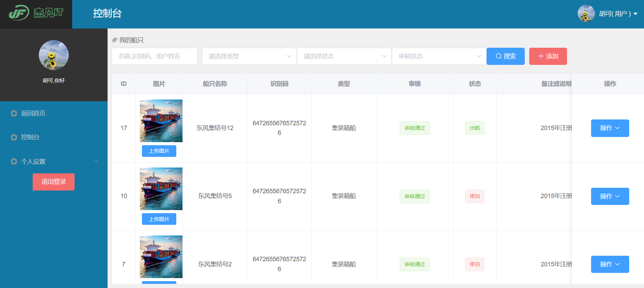644x288 pixels.
Task: Click the ID column header
Action: pos(124,84)
